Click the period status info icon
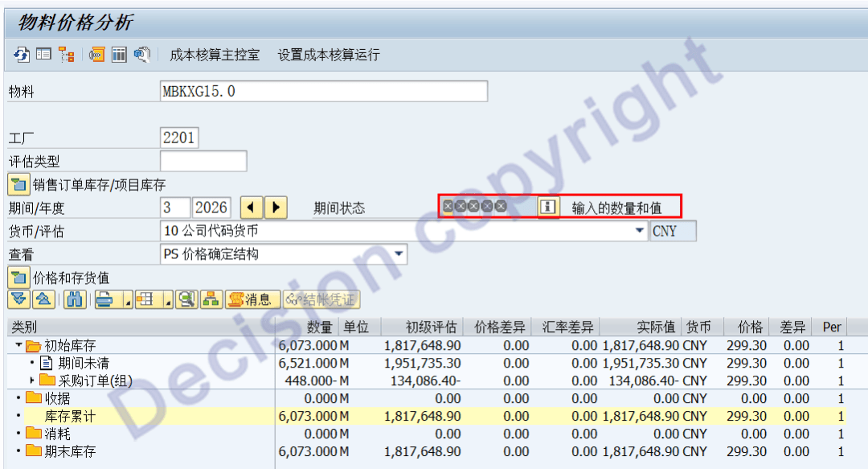The width and height of the screenshot is (868, 469). pyautogui.click(x=547, y=208)
